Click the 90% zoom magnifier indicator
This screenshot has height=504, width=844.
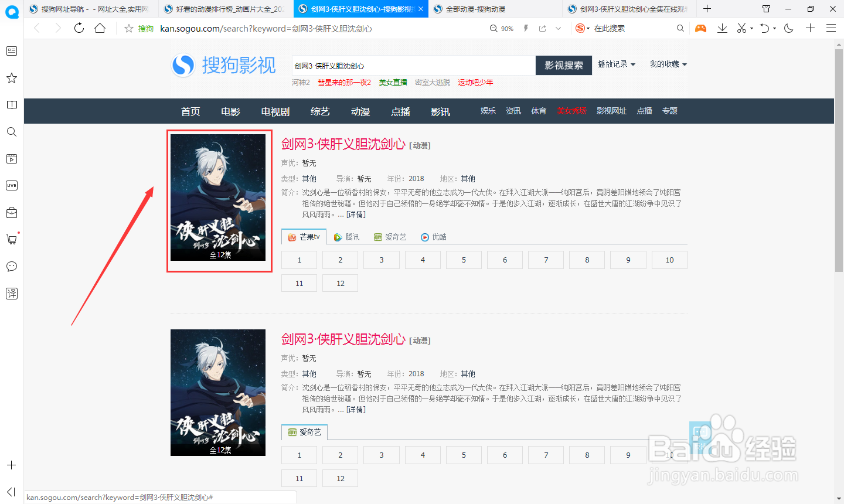tap(502, 28)
